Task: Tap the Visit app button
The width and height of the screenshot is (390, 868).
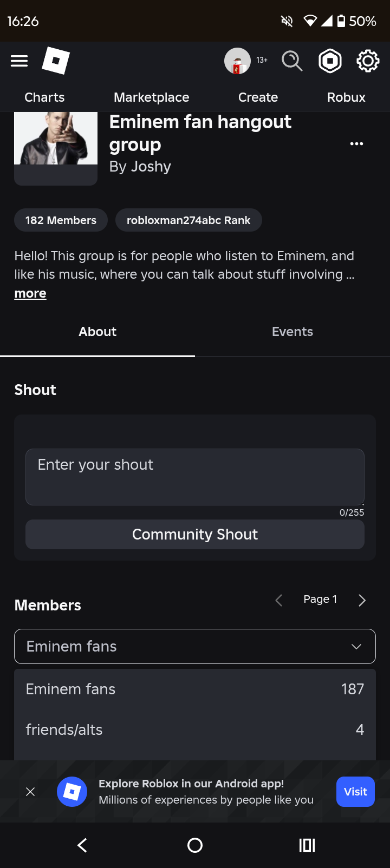Action: coord(355,792)
